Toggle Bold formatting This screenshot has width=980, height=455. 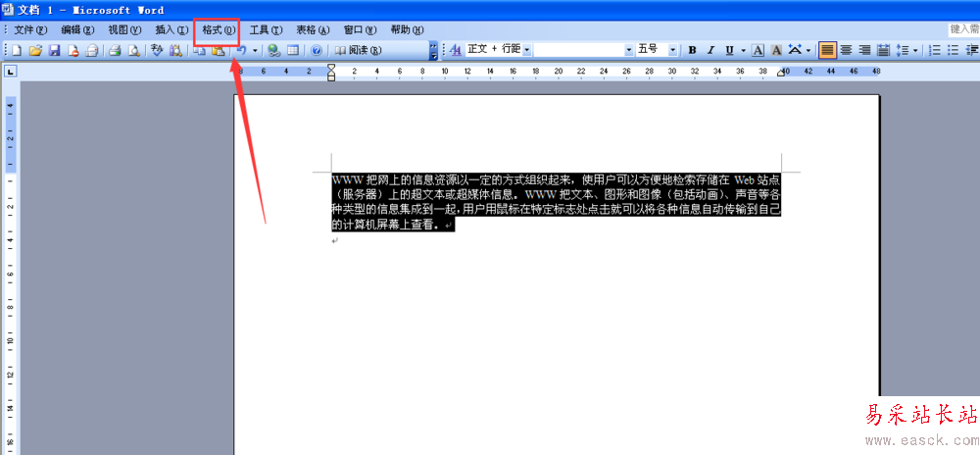693,50
